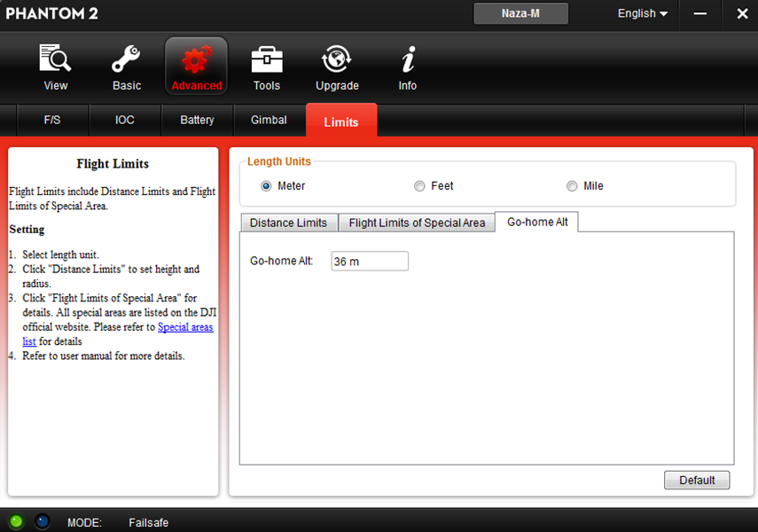Click the Default button
The width and height of the screenshot is (758, 532).
coord(697,480)
